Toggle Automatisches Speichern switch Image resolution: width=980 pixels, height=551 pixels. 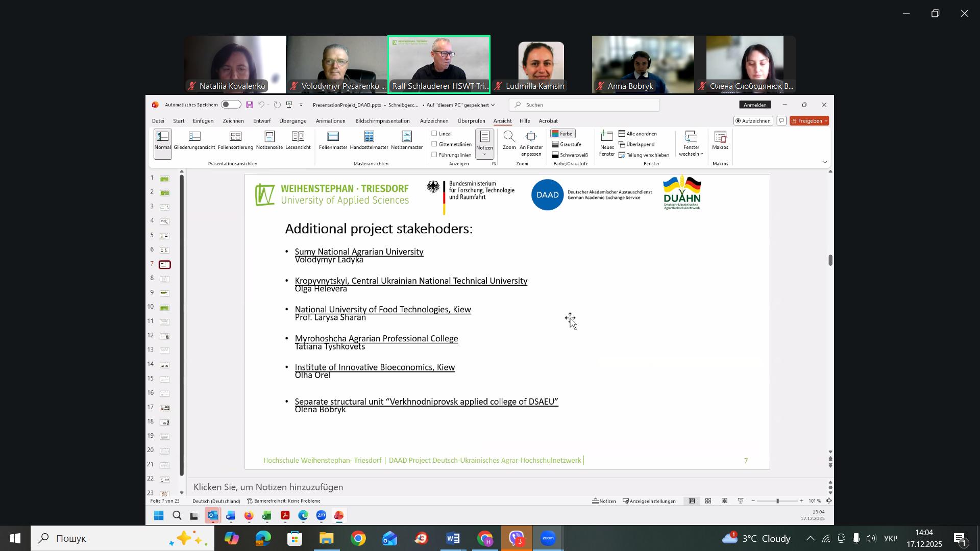coord(231,105)
